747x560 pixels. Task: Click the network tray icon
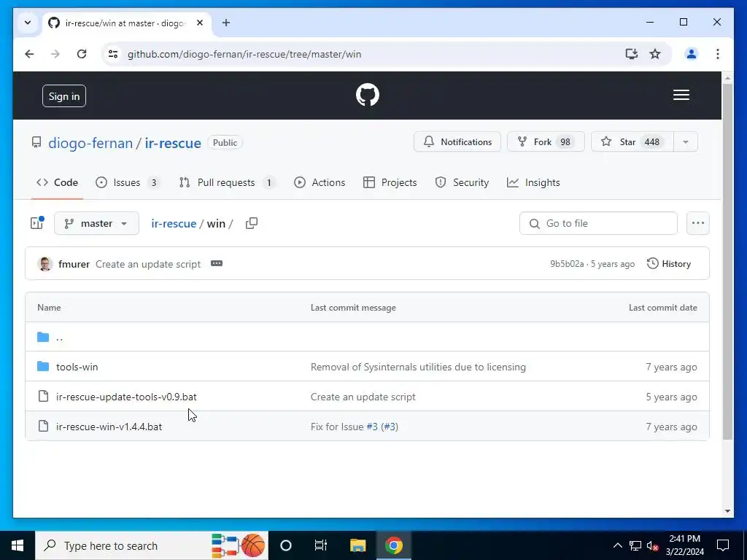pyautogui.click(x=635, y=545)
